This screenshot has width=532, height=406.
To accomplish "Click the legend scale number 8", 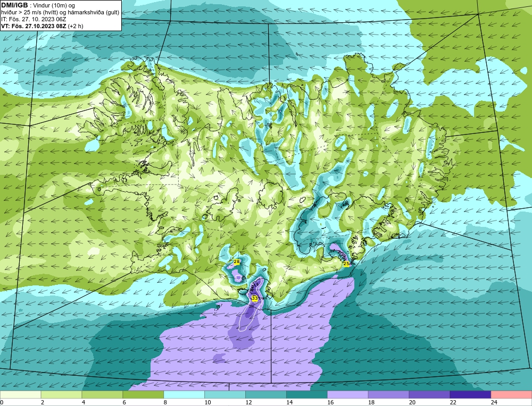I will pyautogui.click(x=165, y=402).
